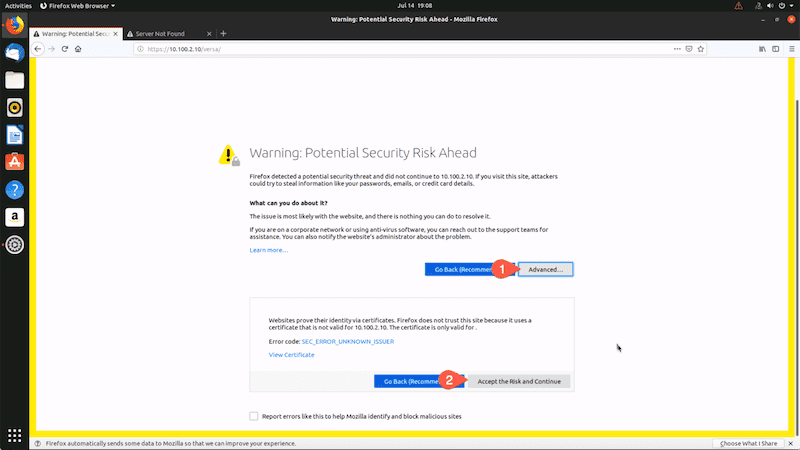Open the clock and calendar panel
The height and width of the screenshot is (450, 800).
[x=414, y=6]
